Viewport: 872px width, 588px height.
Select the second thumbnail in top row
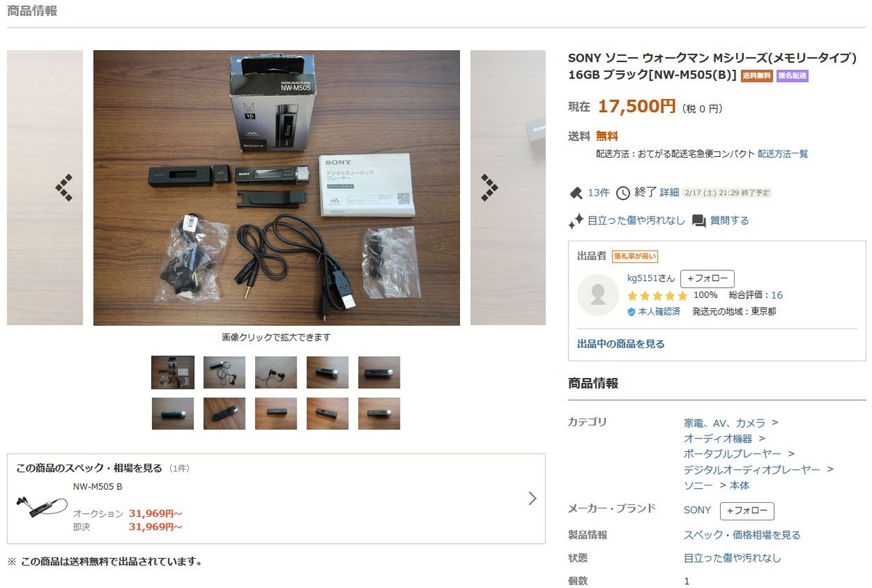[225, 372]
